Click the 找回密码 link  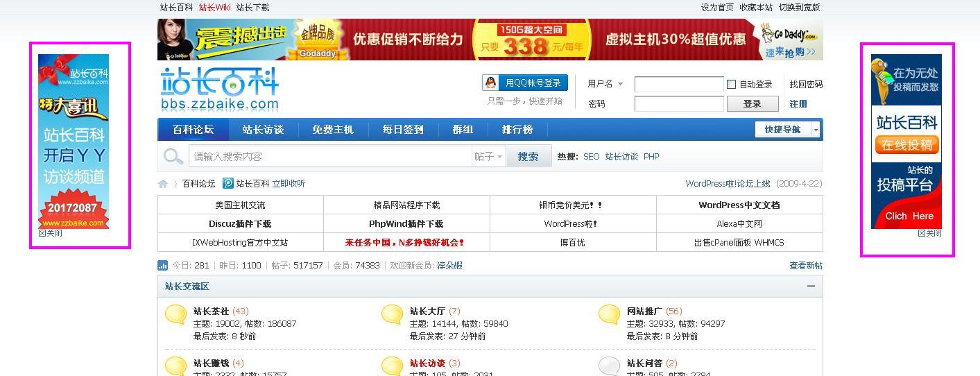[x=806, y=84]
